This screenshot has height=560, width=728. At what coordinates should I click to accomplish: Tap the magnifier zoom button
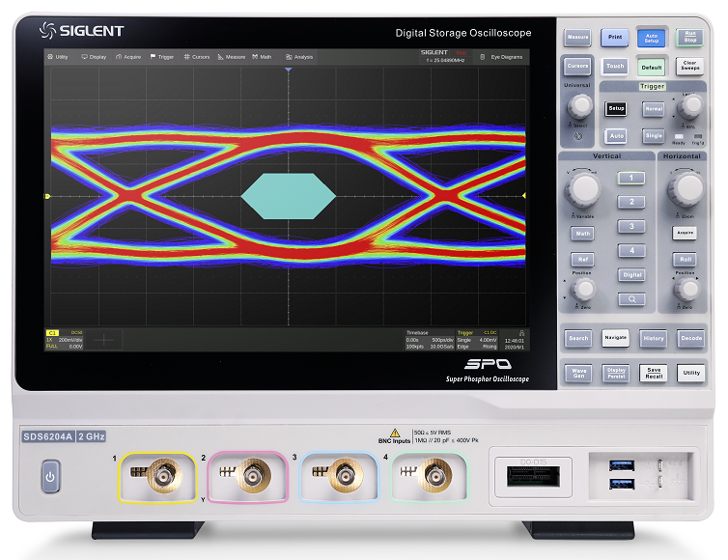click(631, 299)
